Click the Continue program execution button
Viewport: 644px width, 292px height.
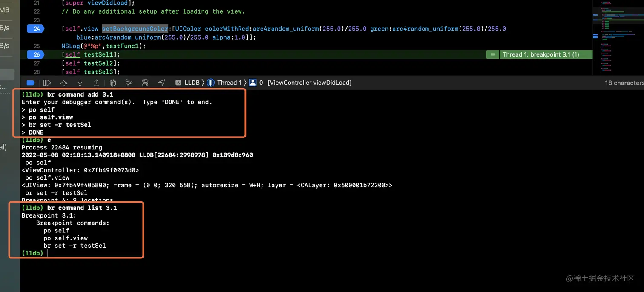47,83
